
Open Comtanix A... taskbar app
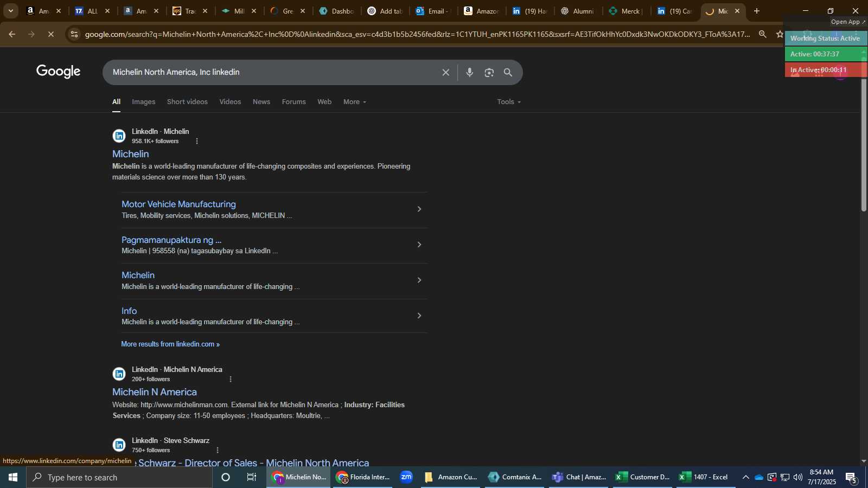click(x=515, y=477)
